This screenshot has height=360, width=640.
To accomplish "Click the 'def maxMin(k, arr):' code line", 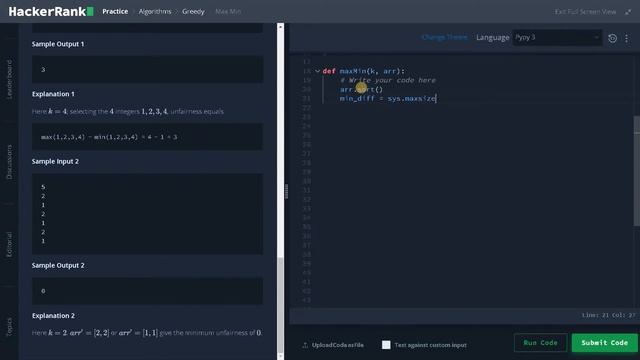I will coord(363,71).
